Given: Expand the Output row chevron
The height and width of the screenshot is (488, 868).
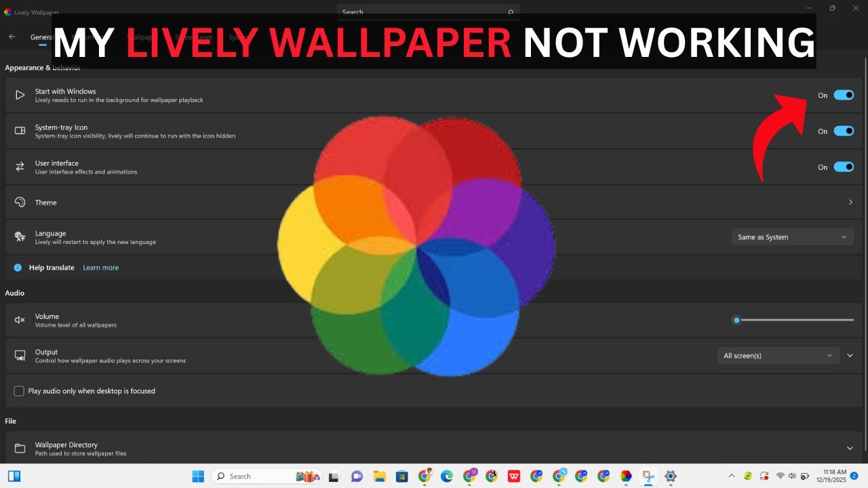Looking at the screenshot, I should [x=850, y=356].
